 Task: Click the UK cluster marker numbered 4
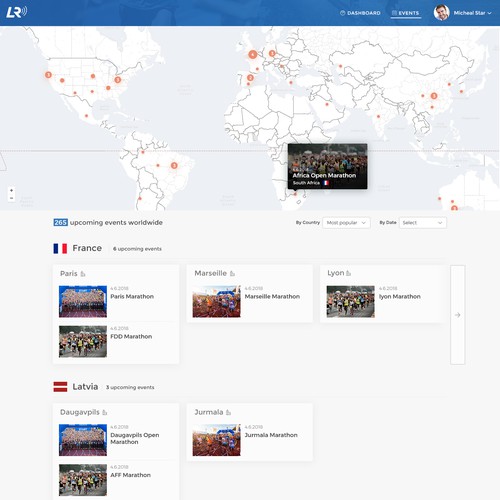click(x=253, y=54)
